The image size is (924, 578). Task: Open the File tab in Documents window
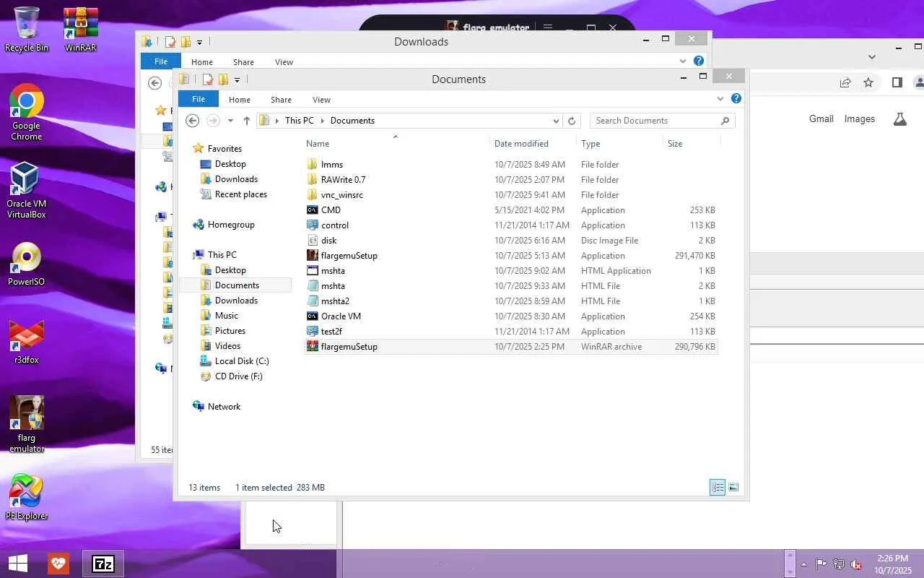coord(199,99)
